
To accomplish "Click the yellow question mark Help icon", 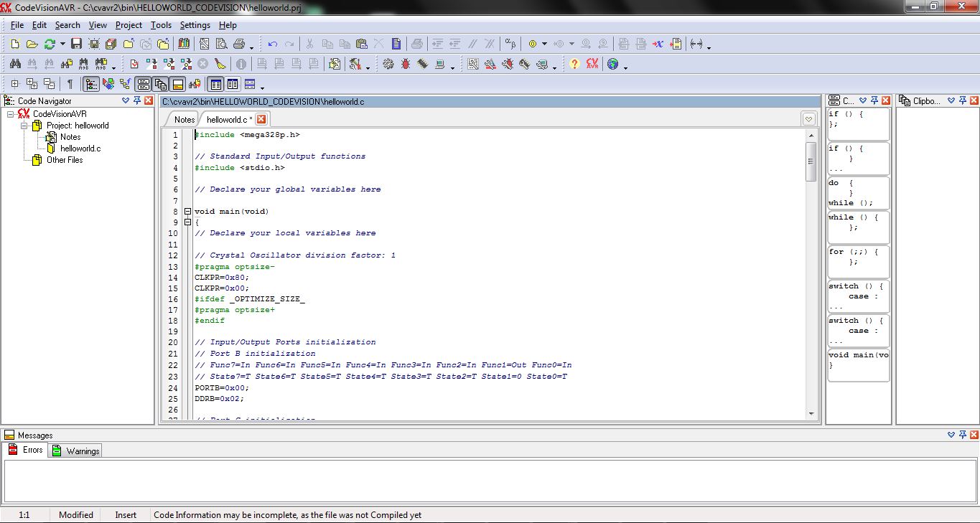I will pos(574,64).
